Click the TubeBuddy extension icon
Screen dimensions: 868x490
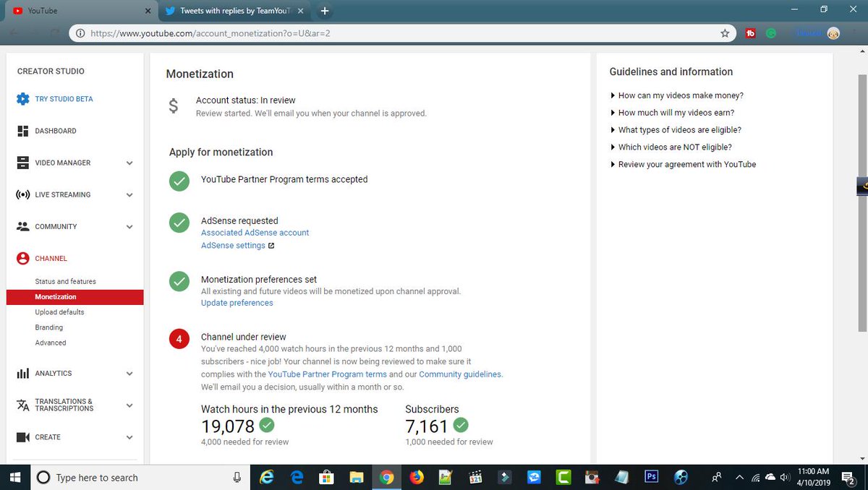pos(750,33)
